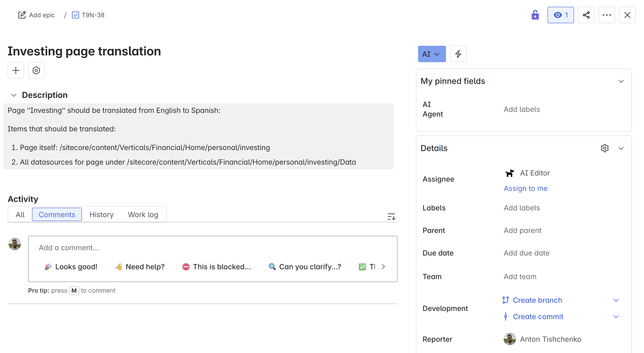The height and width of the screenshot is (353, 644).
Task: Click the Create commit link
Action: pyautogui.click(x=538, y=317)
